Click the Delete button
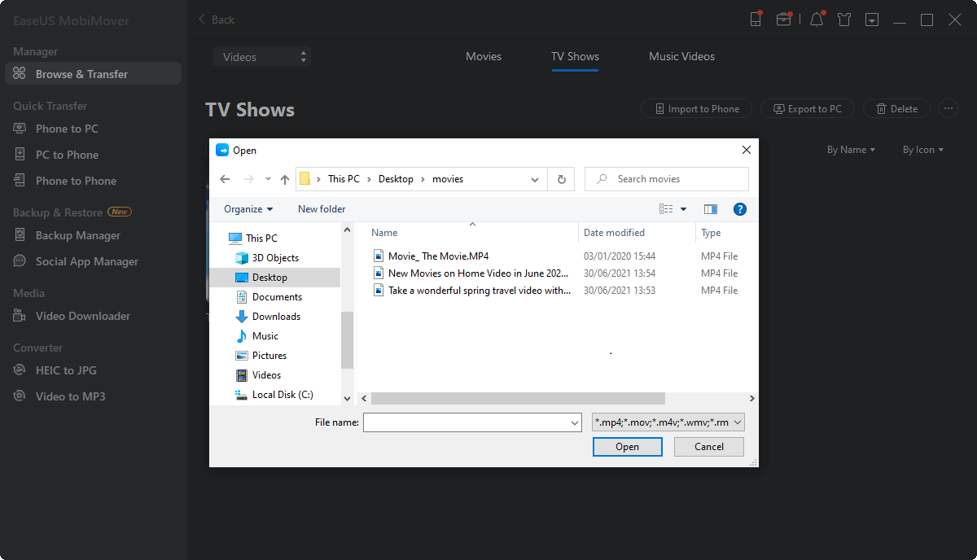This screenshot has width=977, height=560. click(x=896, y=109)
